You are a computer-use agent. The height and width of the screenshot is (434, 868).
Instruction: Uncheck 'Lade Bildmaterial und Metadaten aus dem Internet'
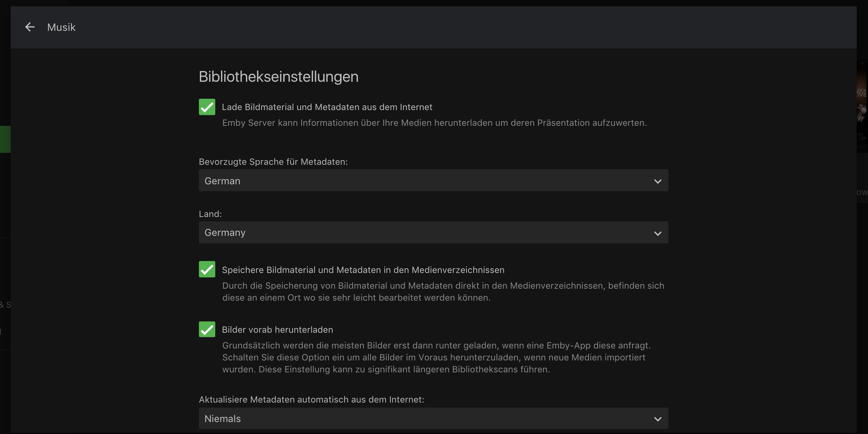point(207,107)
